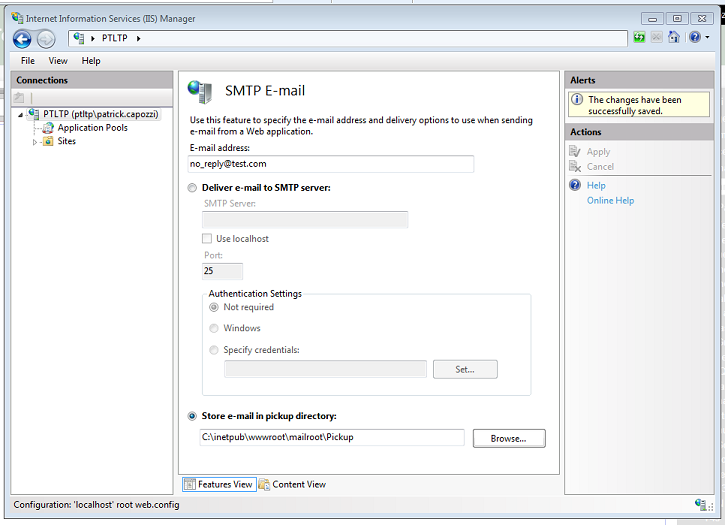Click the E-mail address field
Screen dimensions: 725x525
point(331,164)
